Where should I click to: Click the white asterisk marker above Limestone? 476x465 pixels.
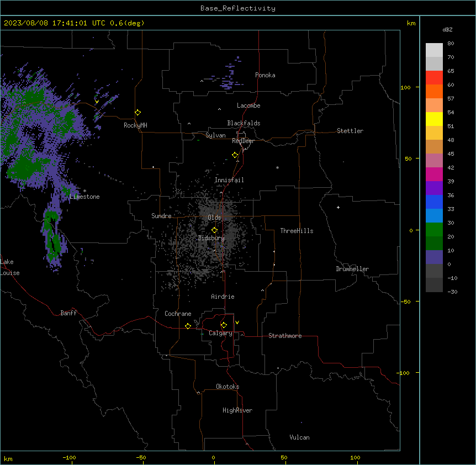point(84,191)
